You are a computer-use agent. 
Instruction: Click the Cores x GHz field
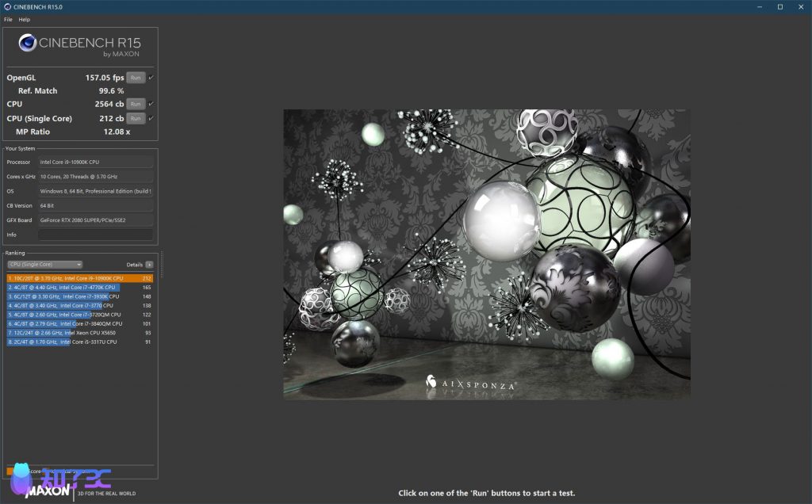(x=96, y=177)
